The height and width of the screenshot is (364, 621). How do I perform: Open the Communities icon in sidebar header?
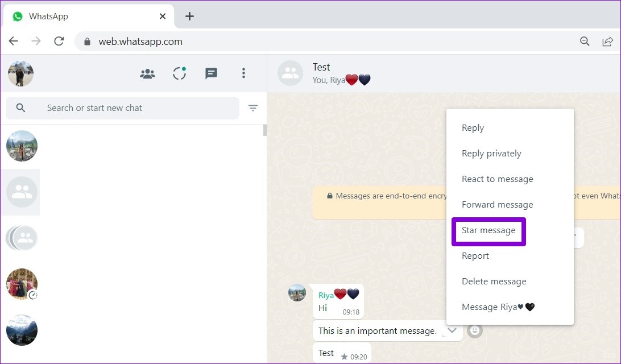click(147, 74)
